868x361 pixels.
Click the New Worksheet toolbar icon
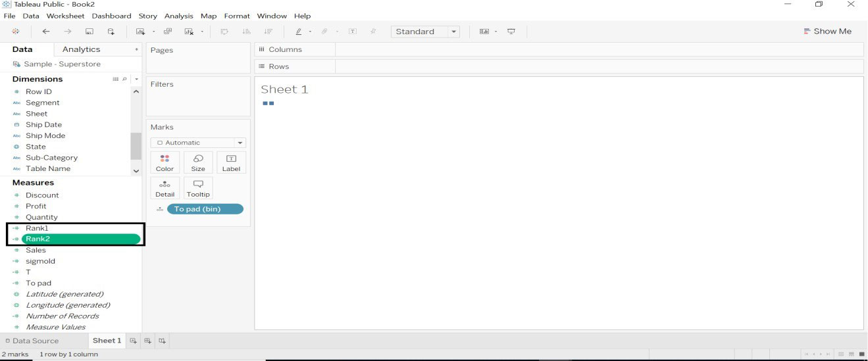pos(140,32)
